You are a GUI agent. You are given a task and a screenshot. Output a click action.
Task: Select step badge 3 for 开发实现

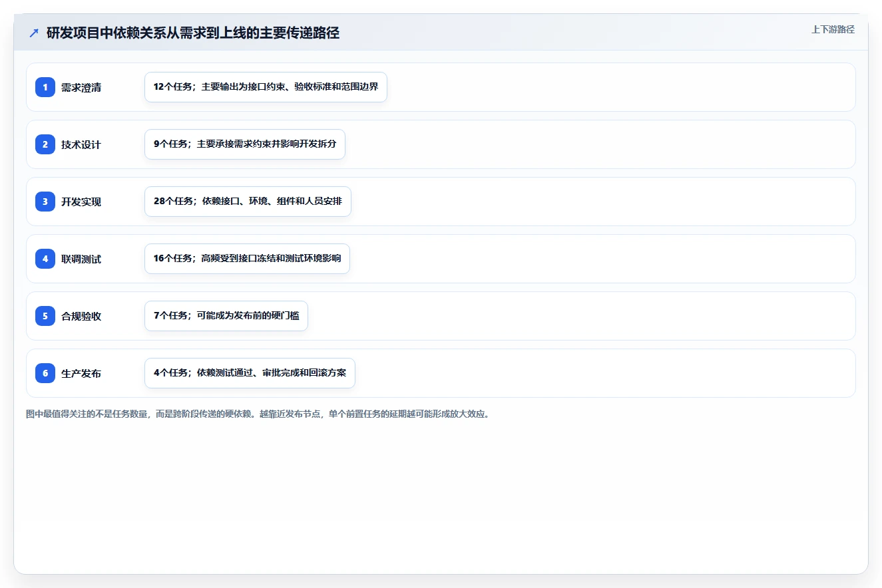pyautogui.click(x=45, y=202)
